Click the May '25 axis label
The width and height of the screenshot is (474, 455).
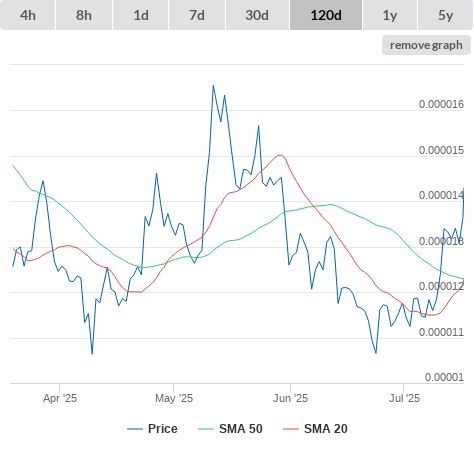(x=174, y=398)
